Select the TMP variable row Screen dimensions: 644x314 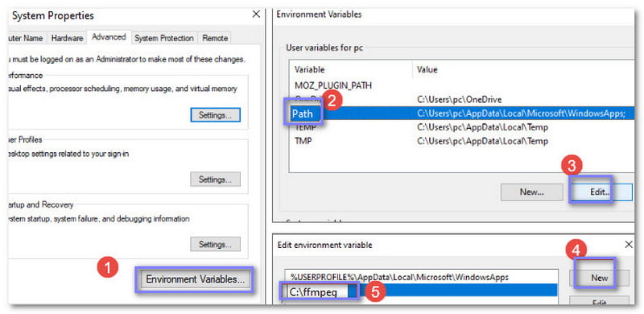461,142
